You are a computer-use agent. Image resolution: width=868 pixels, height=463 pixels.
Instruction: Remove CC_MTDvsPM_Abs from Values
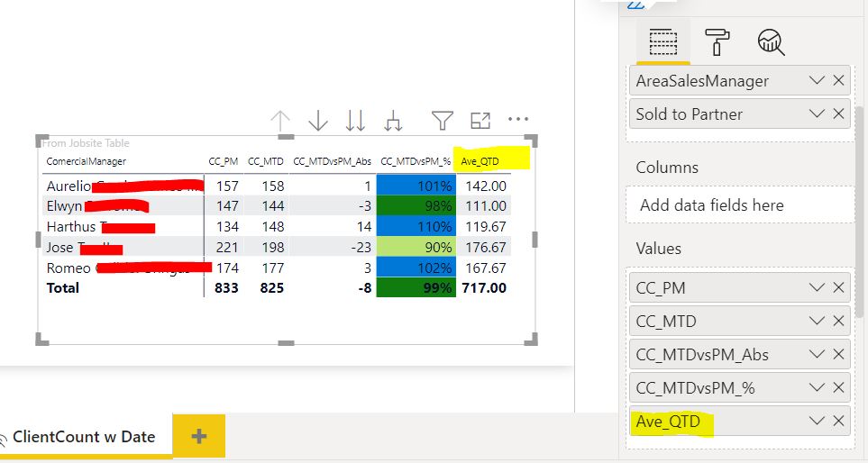coord(838,354)
